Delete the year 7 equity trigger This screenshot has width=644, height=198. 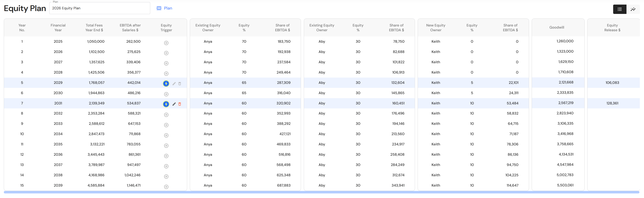coord(180,104)
